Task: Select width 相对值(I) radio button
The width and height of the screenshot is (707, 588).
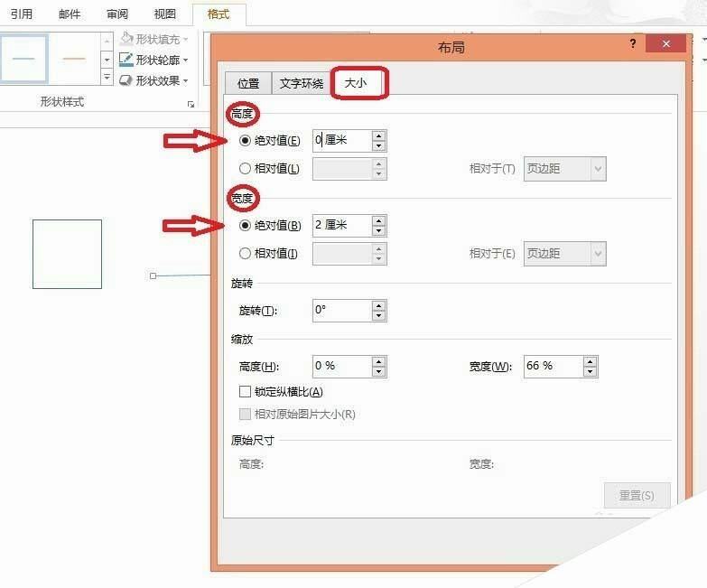Action: pos(245,254)
